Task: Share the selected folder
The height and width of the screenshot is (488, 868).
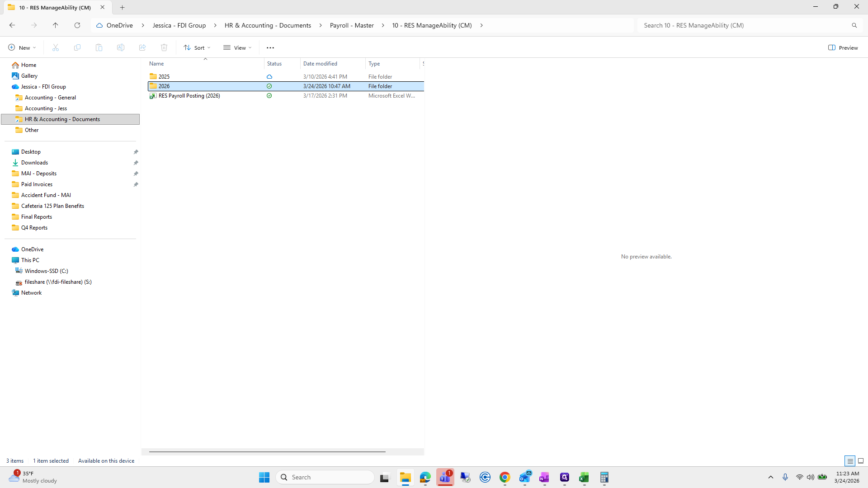Action: click(142, 47)
